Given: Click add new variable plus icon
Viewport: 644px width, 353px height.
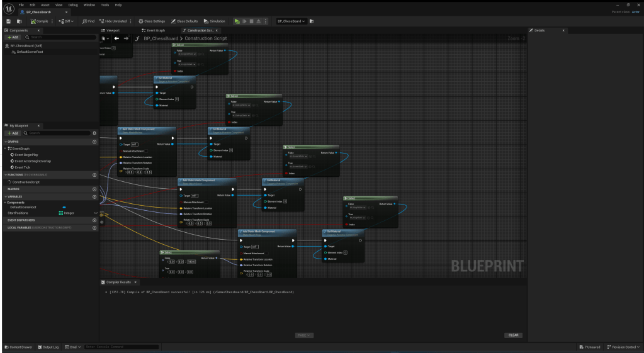Looking at the screenshot, I should pyautogui.click(x=94, y=196).
